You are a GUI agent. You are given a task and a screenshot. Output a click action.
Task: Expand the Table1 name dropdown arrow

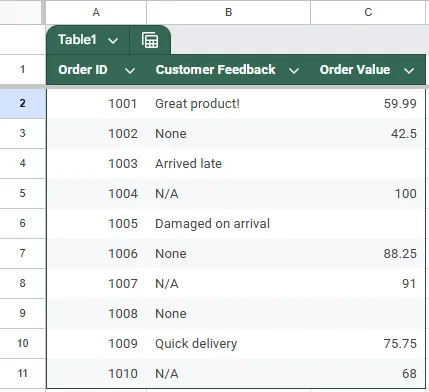pyautogui.click(x=113, y=41)
